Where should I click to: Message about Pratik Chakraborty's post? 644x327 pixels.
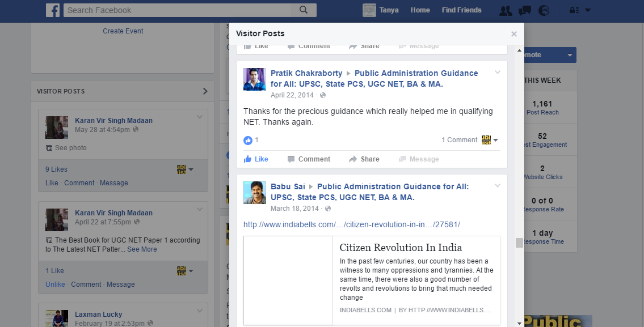pos(419,159)
